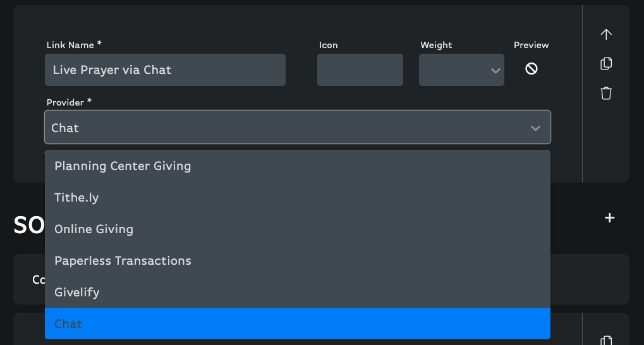Screen dimensions: 644x345
Task: Select Planning Center Giving provider option
Action: (x=298, y=166)
